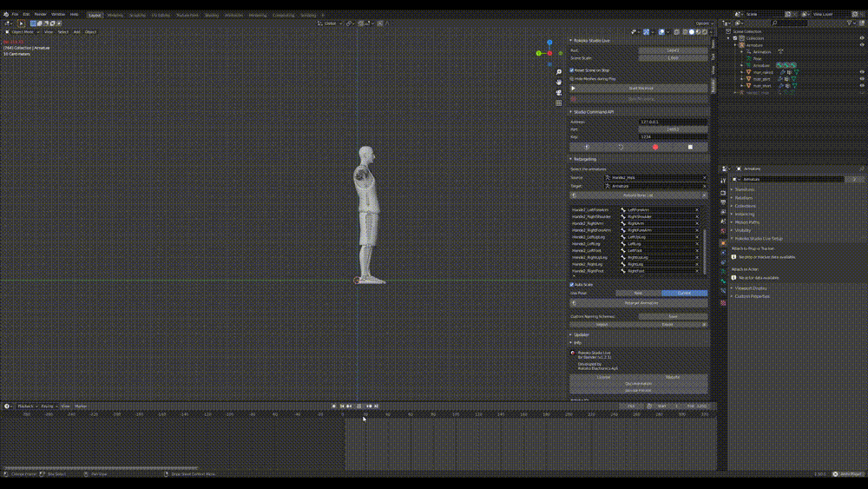Jump to timeline start with the rewind control
The image size is (868, 489).
pos(342,406)
